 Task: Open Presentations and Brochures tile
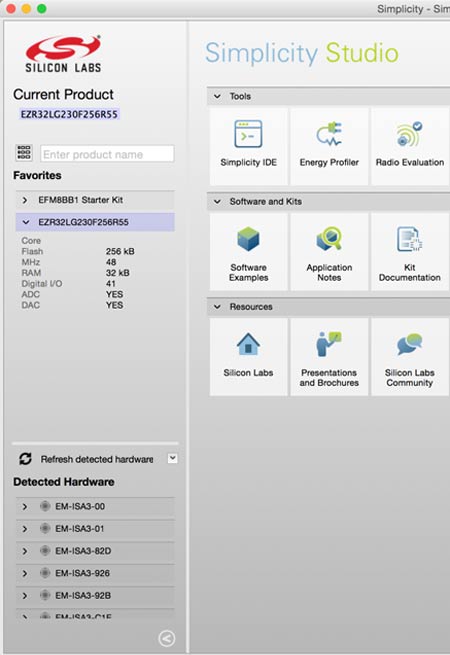point(329,357)
